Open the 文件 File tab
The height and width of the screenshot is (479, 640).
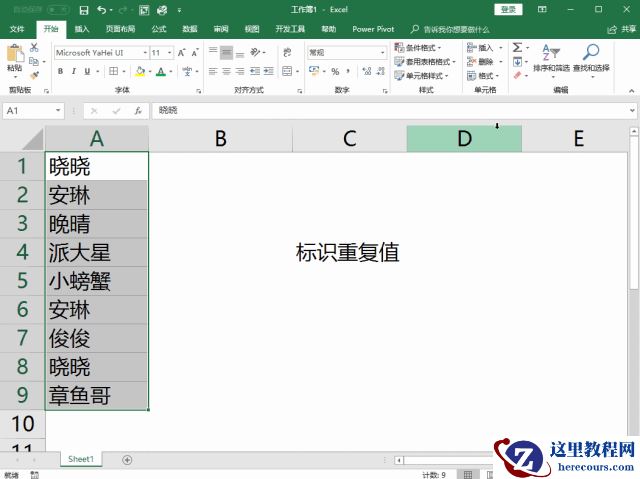[x=17, y=29]
